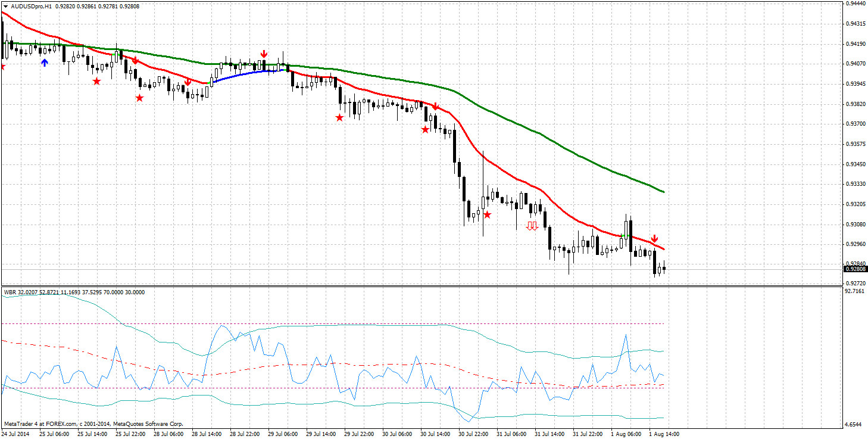
Task: Click the current price tag 0.92808
Action: pyautogui.click(x=857, y=269)
